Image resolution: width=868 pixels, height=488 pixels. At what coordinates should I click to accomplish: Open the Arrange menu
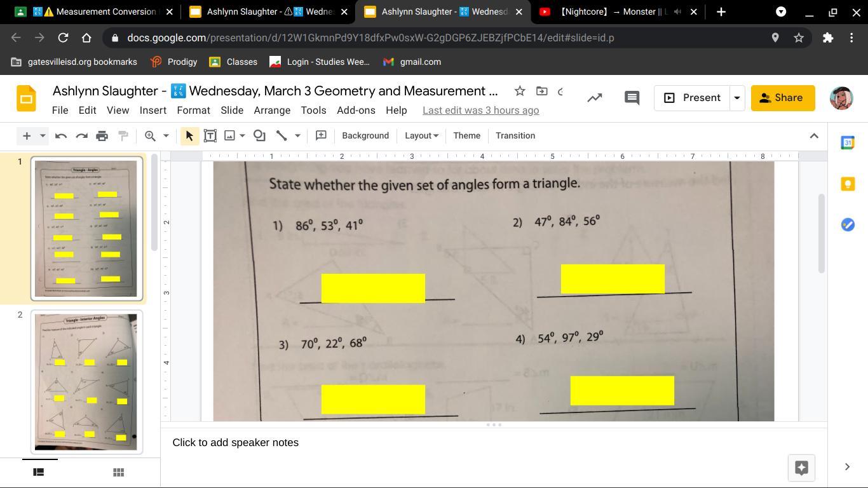point(272,111)
